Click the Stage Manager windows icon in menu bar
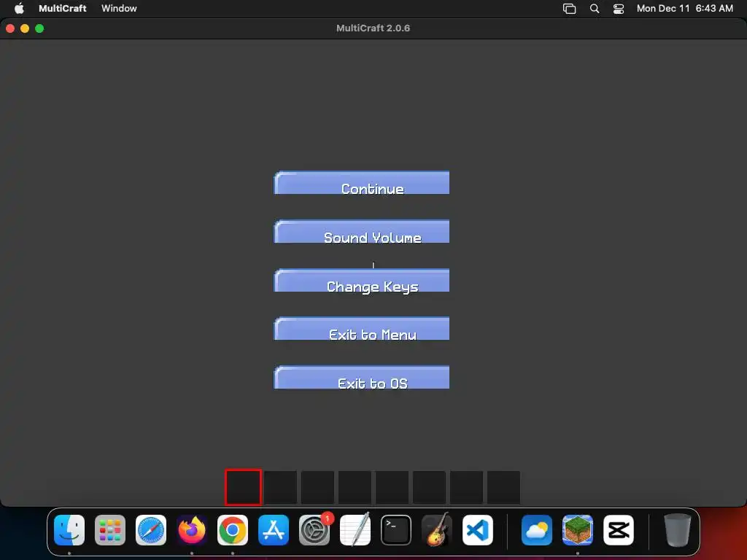 (x=569, y=8)
